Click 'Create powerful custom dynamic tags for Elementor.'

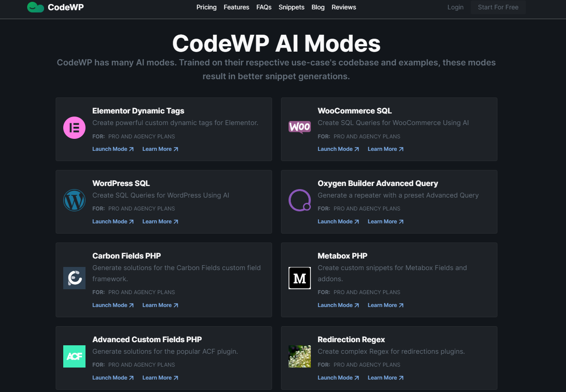[x=175, y=123]
